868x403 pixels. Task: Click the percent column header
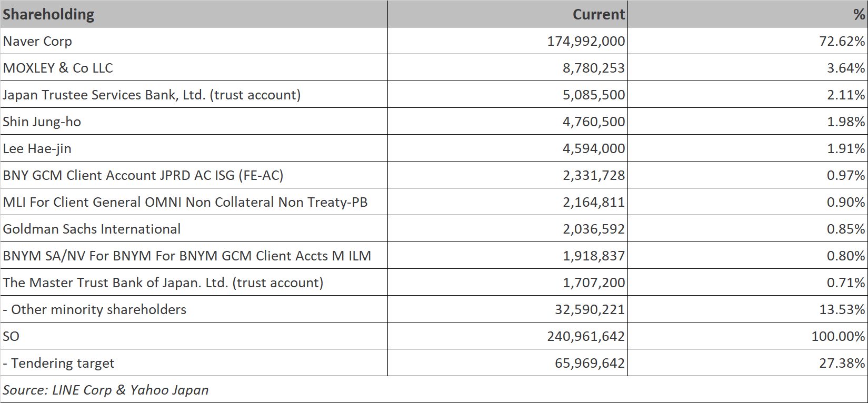(859, 14)
